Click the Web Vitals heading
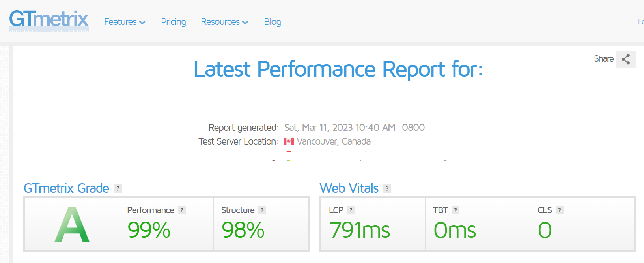This screenshot has width=644, height=263. (x=349, y=188)
